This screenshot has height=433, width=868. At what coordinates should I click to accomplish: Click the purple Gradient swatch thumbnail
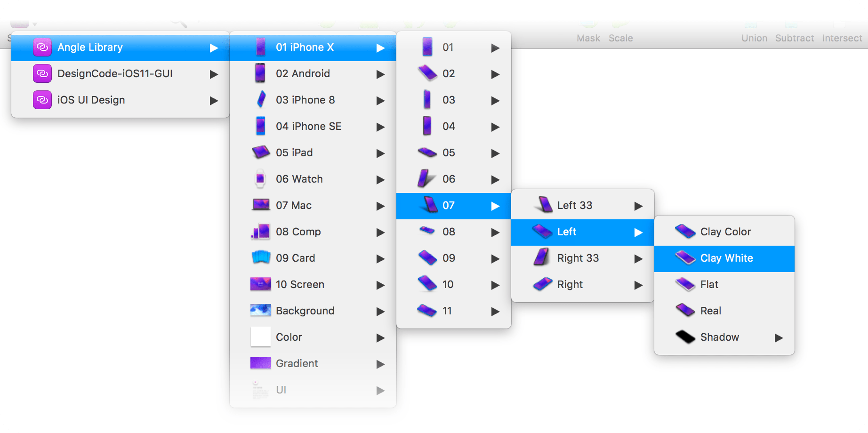pyautogui.click(x=261, y=363)
